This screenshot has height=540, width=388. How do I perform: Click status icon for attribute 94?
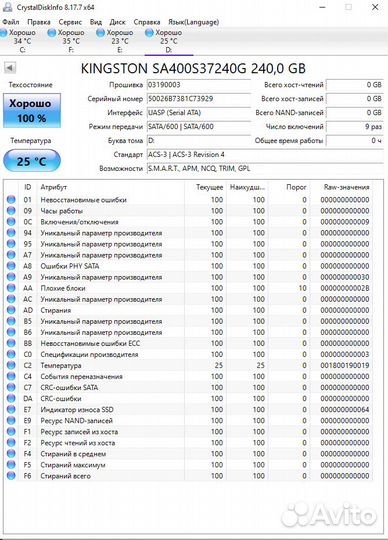(11, 232)
